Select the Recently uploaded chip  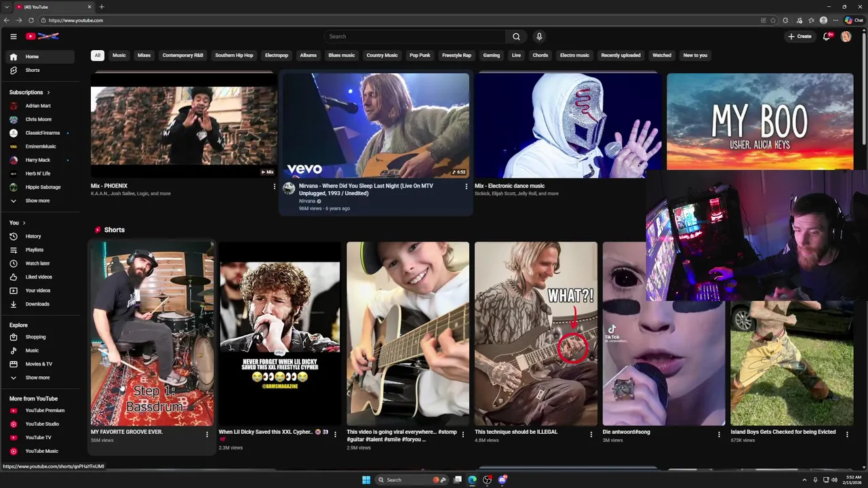click(x=620, y=56)
